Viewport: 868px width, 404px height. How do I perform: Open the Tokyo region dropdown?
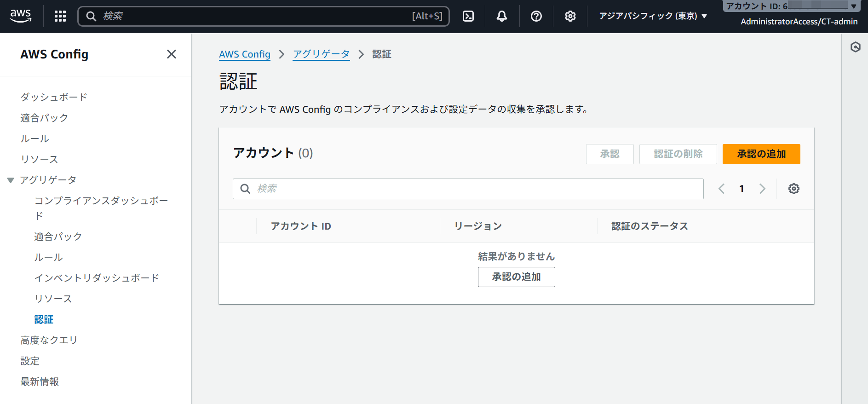click(652, 16)
